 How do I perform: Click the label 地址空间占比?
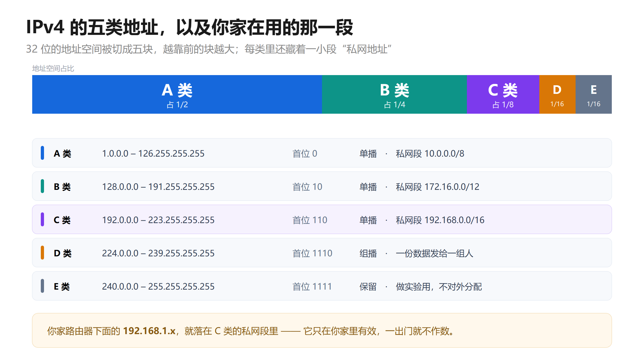pos(53,69)
